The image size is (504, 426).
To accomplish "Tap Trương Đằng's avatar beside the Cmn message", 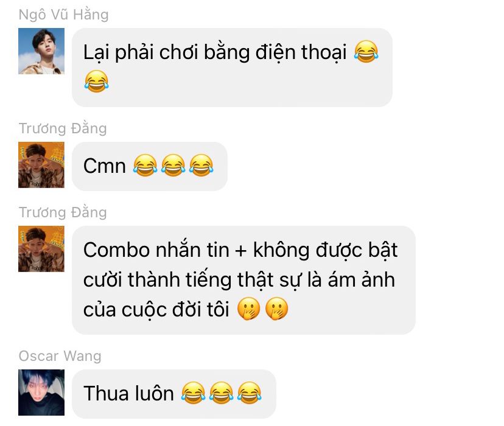I will (41, 165).
